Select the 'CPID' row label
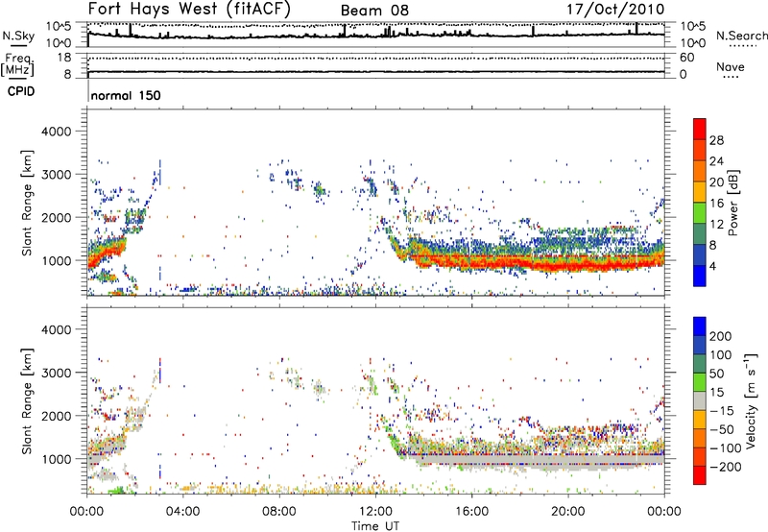The image size is (768, 532). [x=21, y=91]
